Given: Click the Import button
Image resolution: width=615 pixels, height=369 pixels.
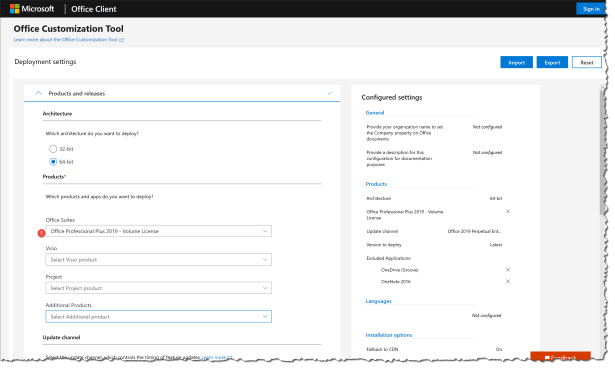Looking at the screenshot, I should [x=516, y=62].
